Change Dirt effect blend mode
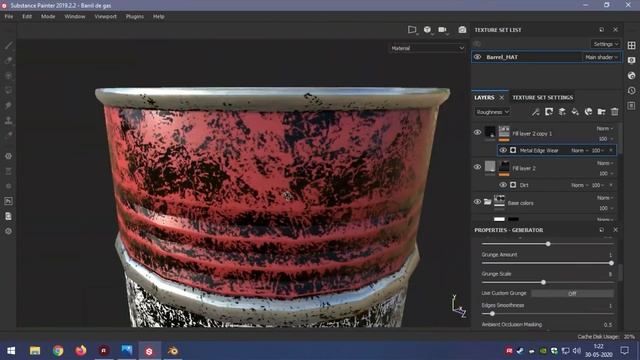The image size is (640, 360). tap(580, 185)
